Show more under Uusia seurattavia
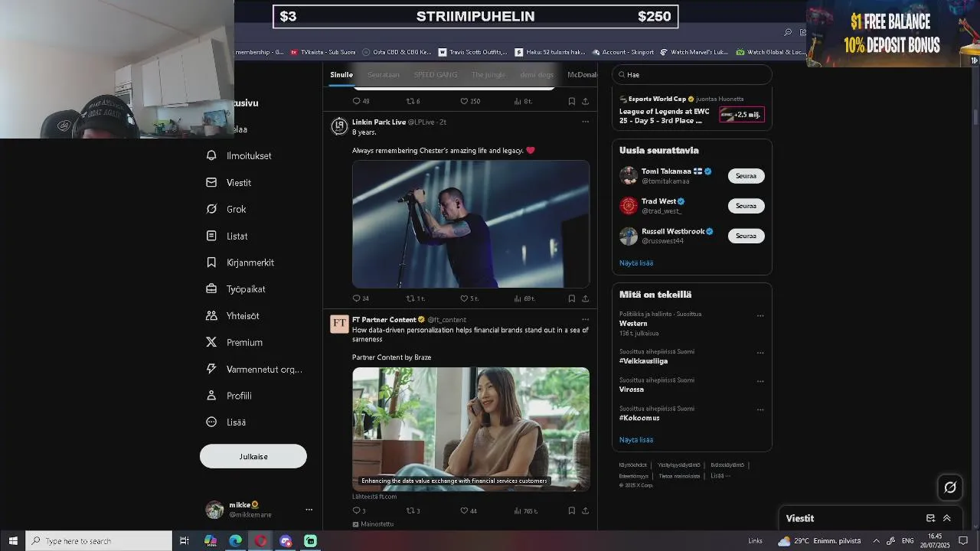Viewport: 980px width, 551px height. tap(636, 262)
